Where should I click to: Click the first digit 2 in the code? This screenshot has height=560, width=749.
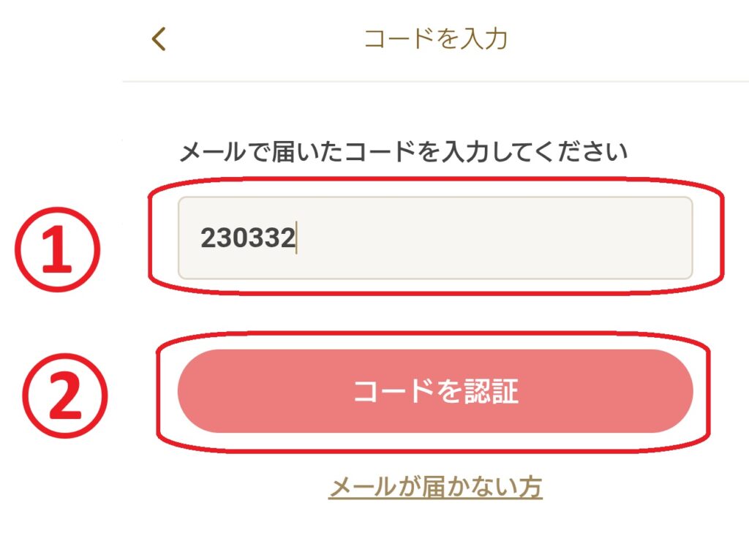pos(208,238)
